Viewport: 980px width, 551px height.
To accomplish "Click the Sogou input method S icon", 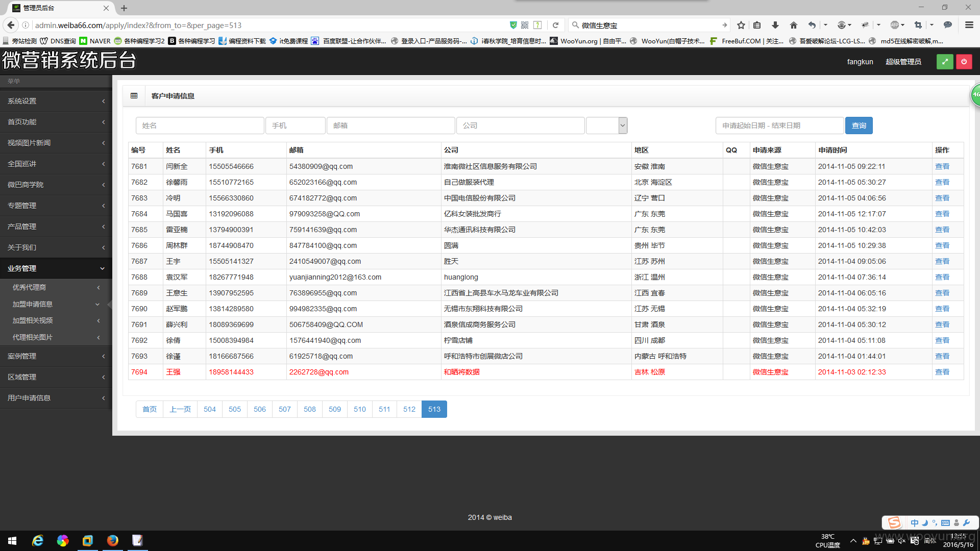I will pos(894,522).
